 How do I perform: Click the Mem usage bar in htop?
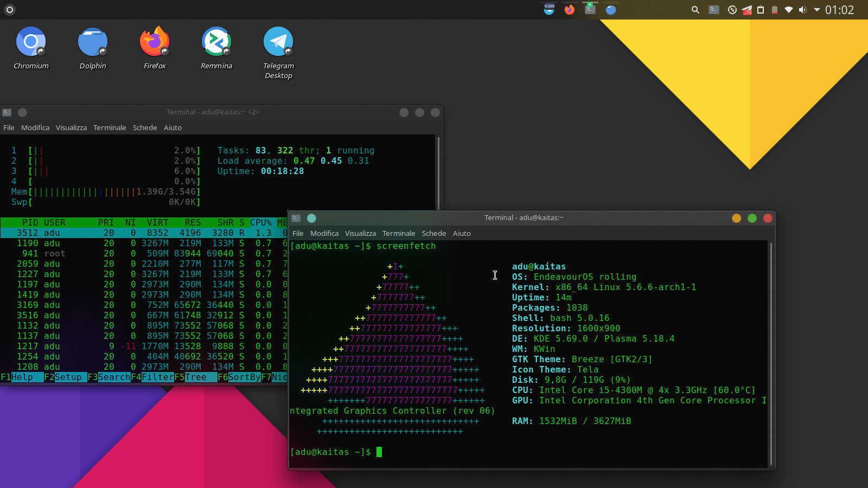pyautogui.click(x=106, y=191)
